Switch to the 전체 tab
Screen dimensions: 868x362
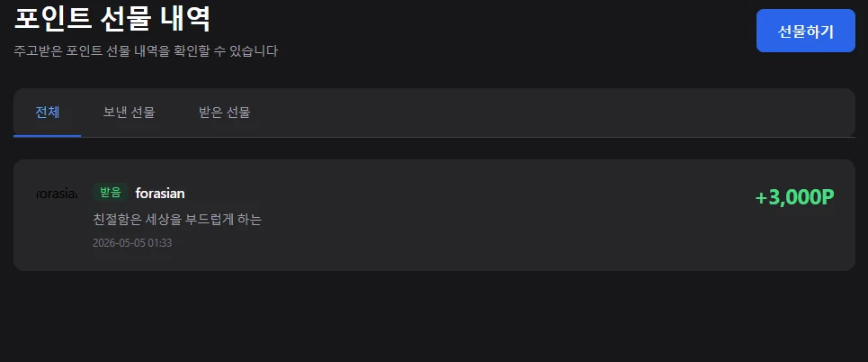pyautogui.click(x=47, y=113)
